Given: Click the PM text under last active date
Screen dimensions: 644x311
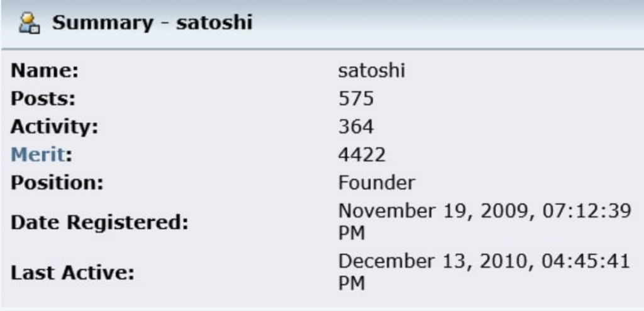Looking at the screenshot, I should 352,285.
